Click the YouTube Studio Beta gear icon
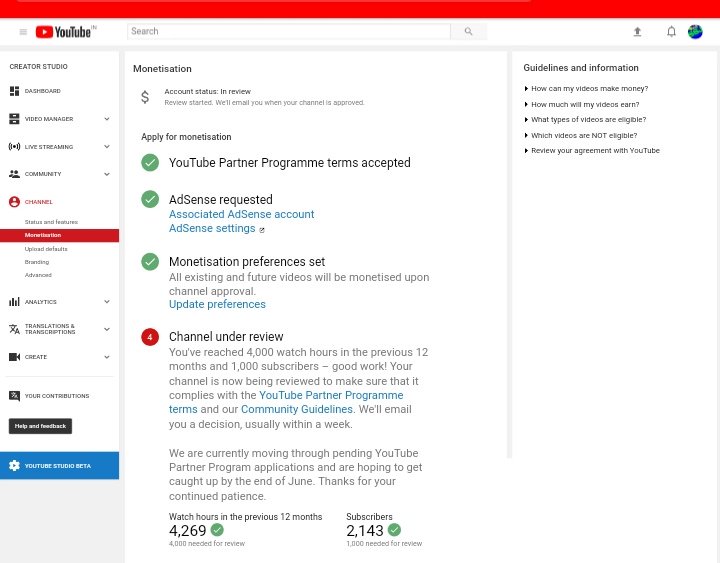This screenshot has width=720, height=563. [x=14, y=466]
